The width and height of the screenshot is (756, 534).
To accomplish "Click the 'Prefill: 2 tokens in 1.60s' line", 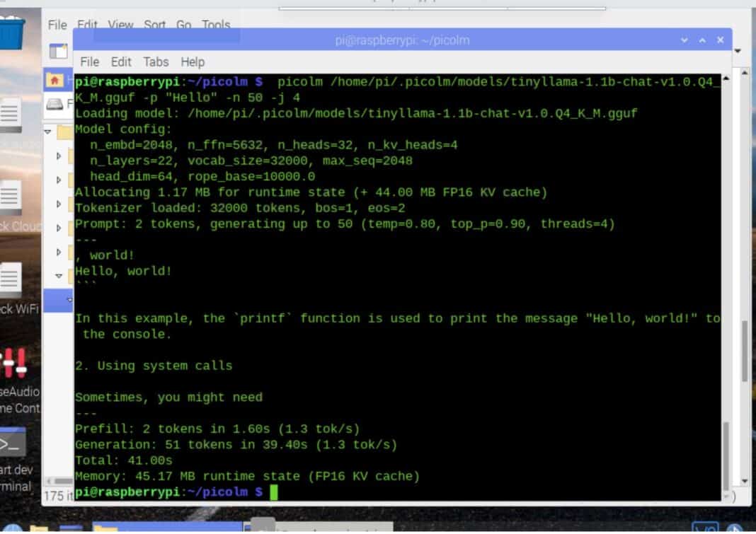I will tap(217, 429).
